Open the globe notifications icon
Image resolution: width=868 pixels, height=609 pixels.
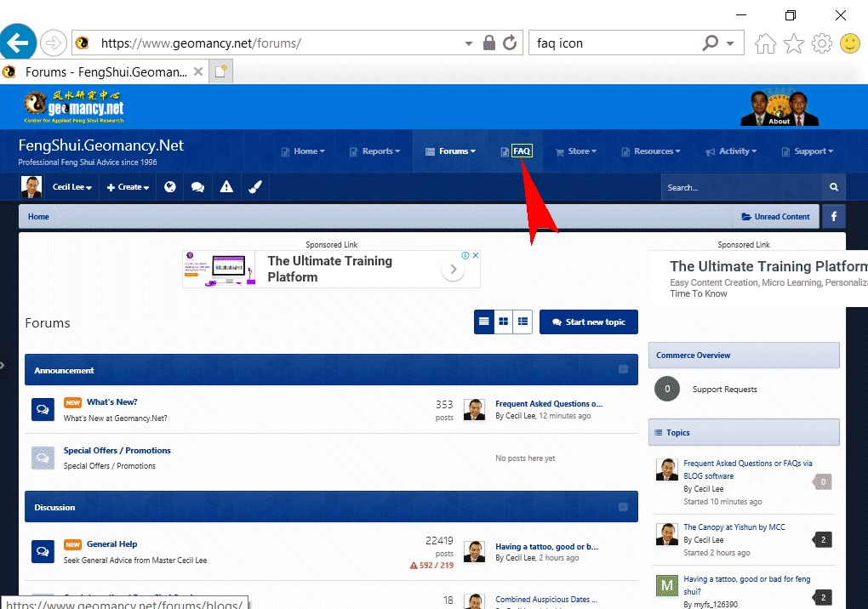click(170, 187)
